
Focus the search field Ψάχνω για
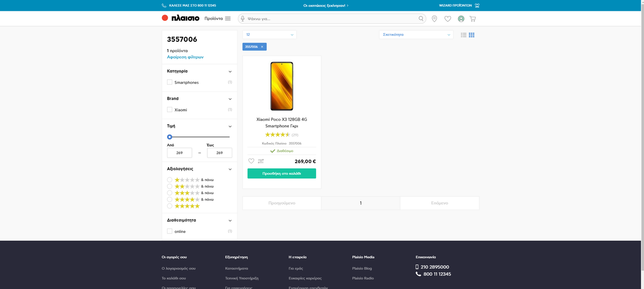(x=332, y=19)
